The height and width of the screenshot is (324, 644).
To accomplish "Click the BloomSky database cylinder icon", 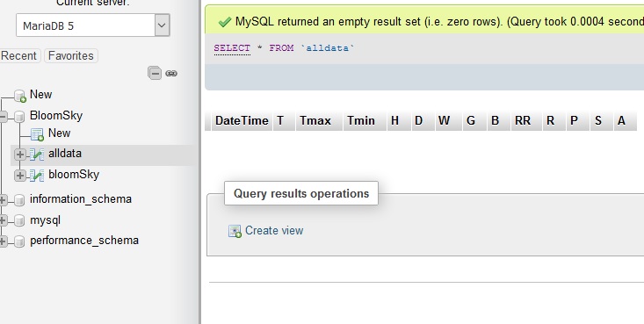I will coord(19,117).
